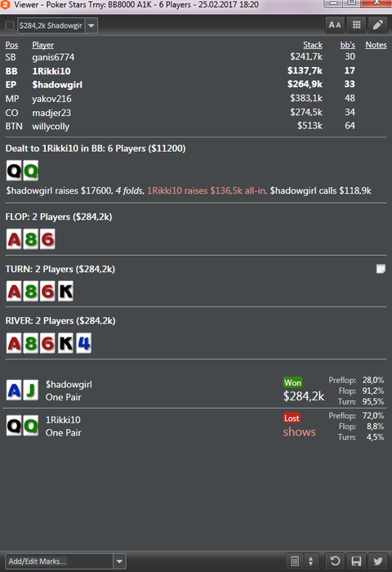Expand the hand selector dropdown arrow
Image resolution: width=392 pixels, height=572 pixels.
91,25
